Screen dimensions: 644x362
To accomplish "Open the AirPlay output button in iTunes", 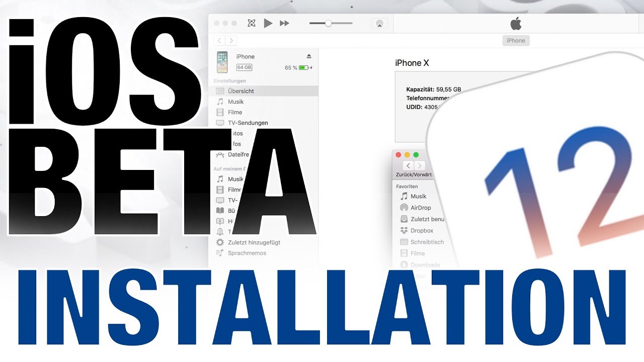I will pos(380,23).
